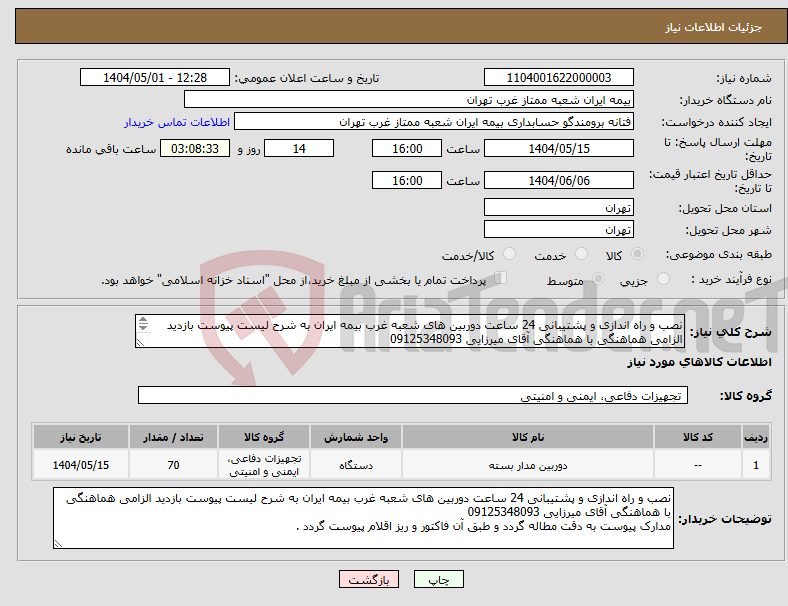Click واحد شمارش column header
Viewport: 788px width, 606px height.
[356, 437]
